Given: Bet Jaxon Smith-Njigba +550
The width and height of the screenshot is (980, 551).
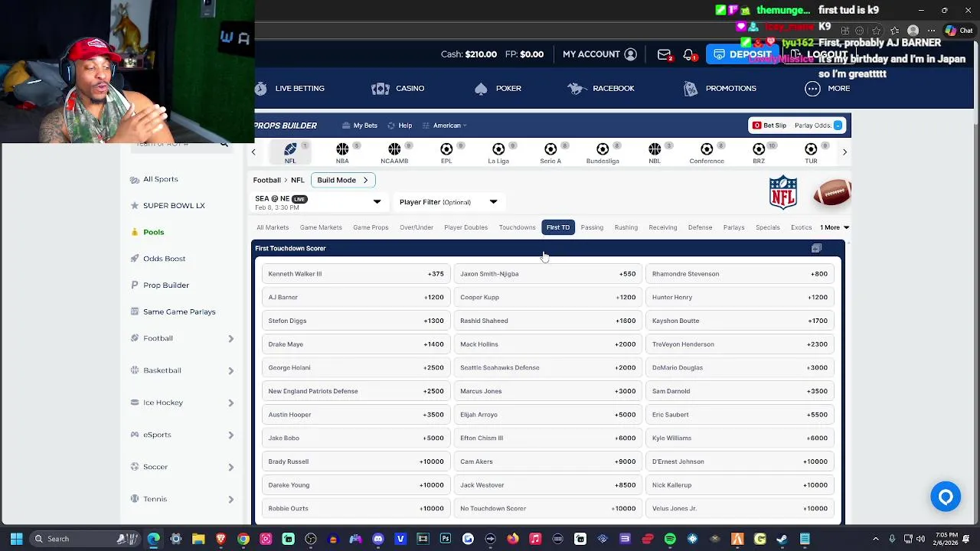Looking at the screenshot, I should (548, 274).
